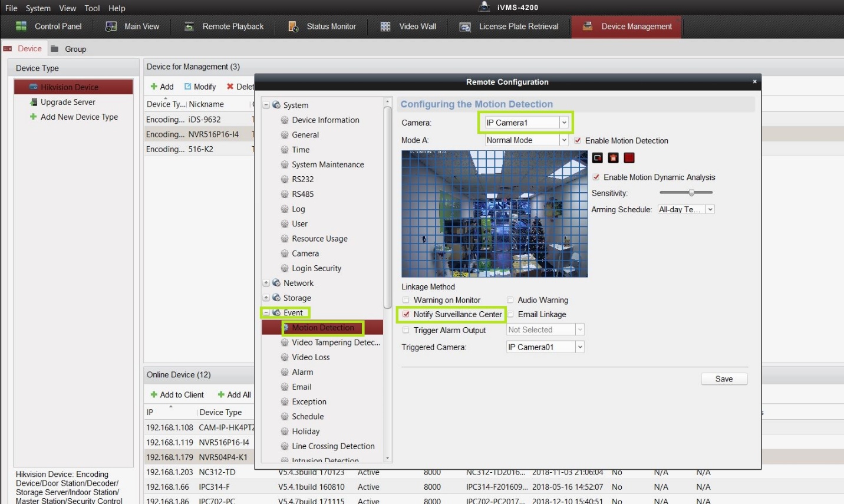
Task: Click the Add All button
Action: pyautogui.click(x=235, y=395)
